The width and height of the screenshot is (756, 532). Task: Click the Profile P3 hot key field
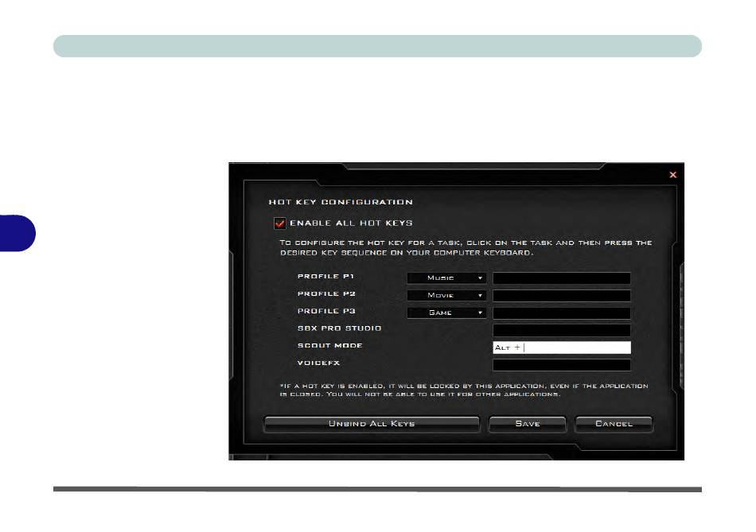pyautogui.click(x=562, y=313)
